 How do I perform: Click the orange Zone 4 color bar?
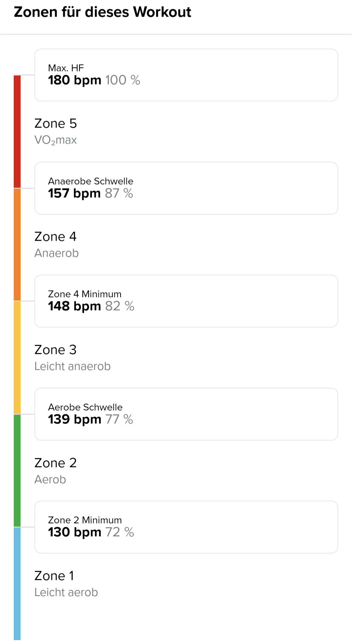tap(17, 245)
